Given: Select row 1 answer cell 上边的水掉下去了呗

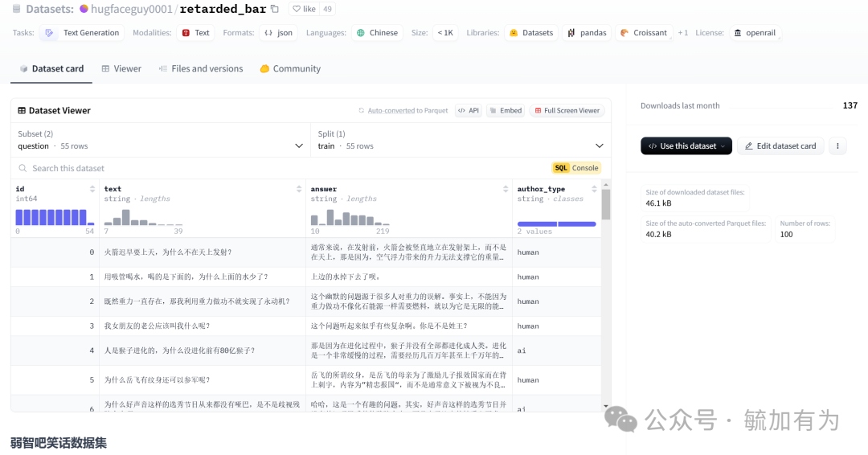Looking at the screenshot, I should pyautogui.click(x=409, y=277).
